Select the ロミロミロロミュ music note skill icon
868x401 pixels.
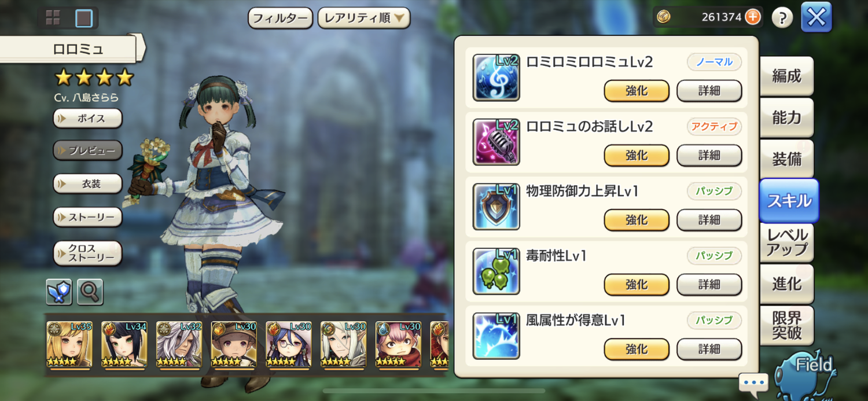[496, 78]
